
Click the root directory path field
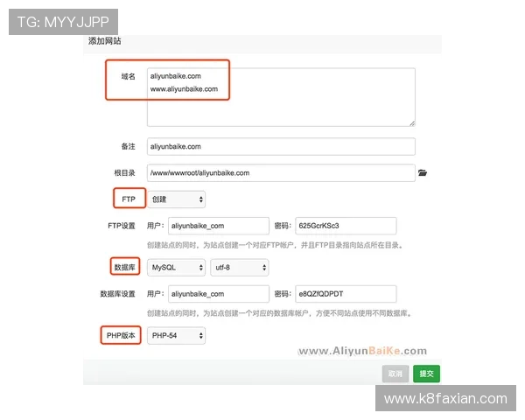(281, 173)
